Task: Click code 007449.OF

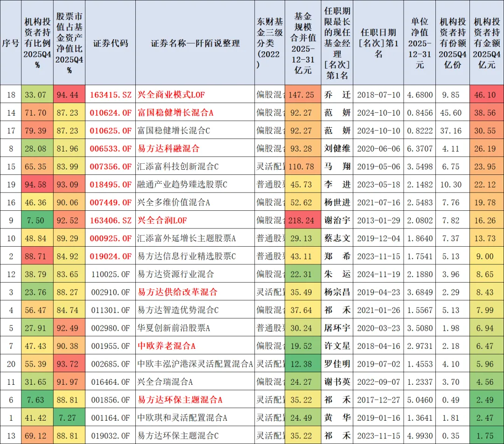Action: tap(111, 202)
